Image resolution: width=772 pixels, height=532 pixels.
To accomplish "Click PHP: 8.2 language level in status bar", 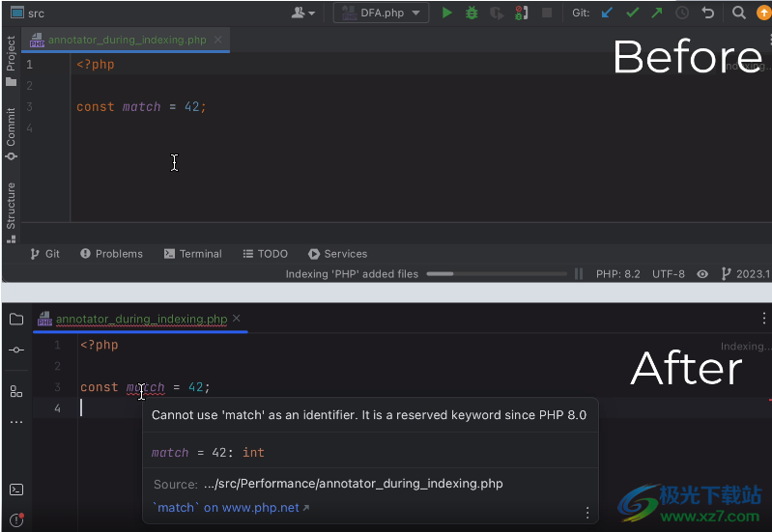I will (618, 274).
